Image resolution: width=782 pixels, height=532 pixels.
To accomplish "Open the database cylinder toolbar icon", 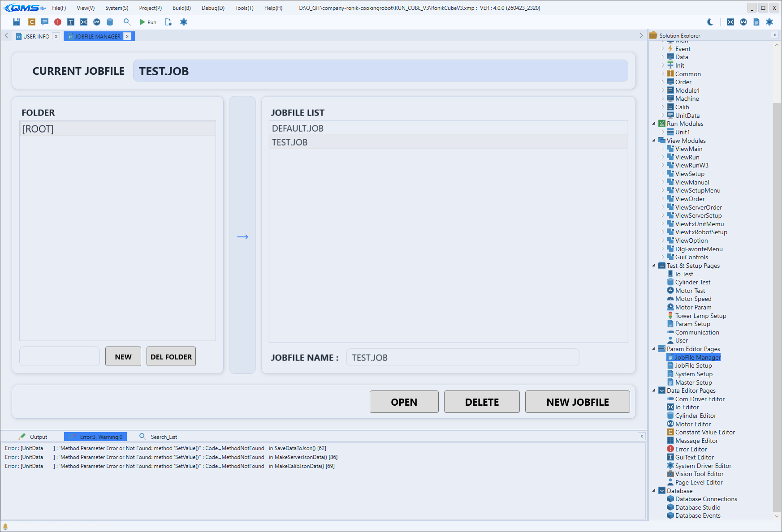I will [110, 22].
